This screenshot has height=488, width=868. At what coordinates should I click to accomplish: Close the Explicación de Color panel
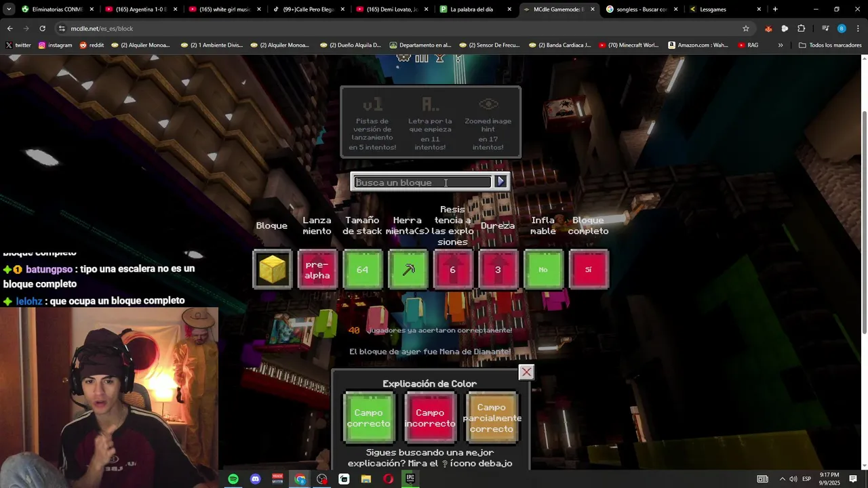click(x=526, y=372)
